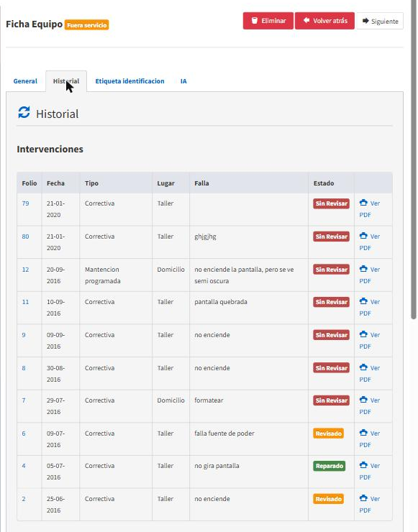
Task: Switch to the General tab
Action: 25,81
